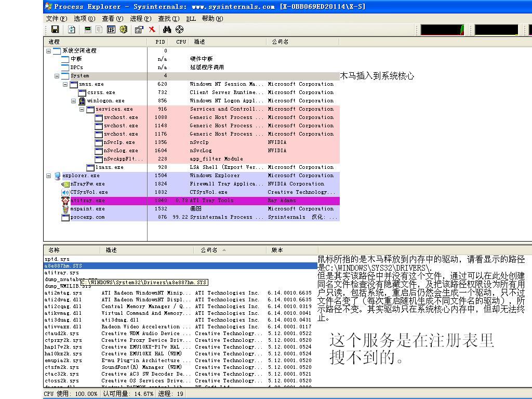The width and height of the screenshot is (532, 399).
Task: Click the atitray.exe process icon
Action: (65, 201)
